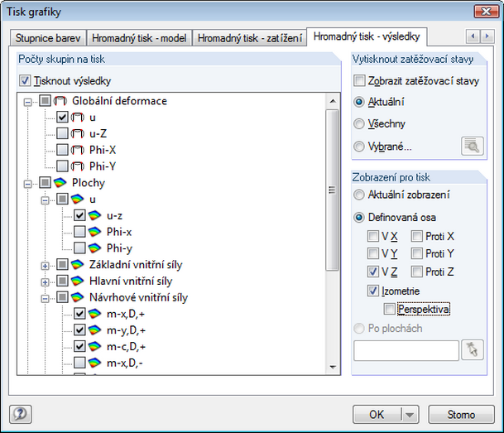Expand the Hlavní vnitřní síly node
Viewport: 504px width, 433px height.
tap(46, 282)
